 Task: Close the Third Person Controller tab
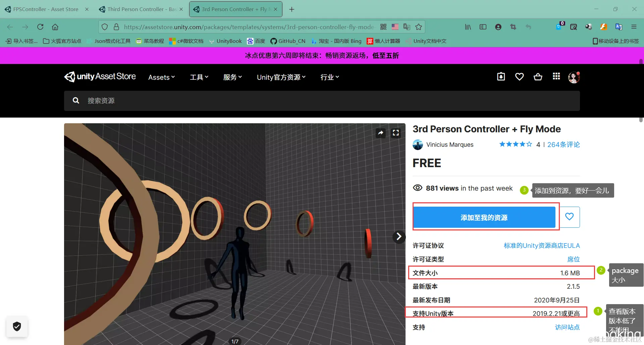pyautogui.click(x=181, y=9)
